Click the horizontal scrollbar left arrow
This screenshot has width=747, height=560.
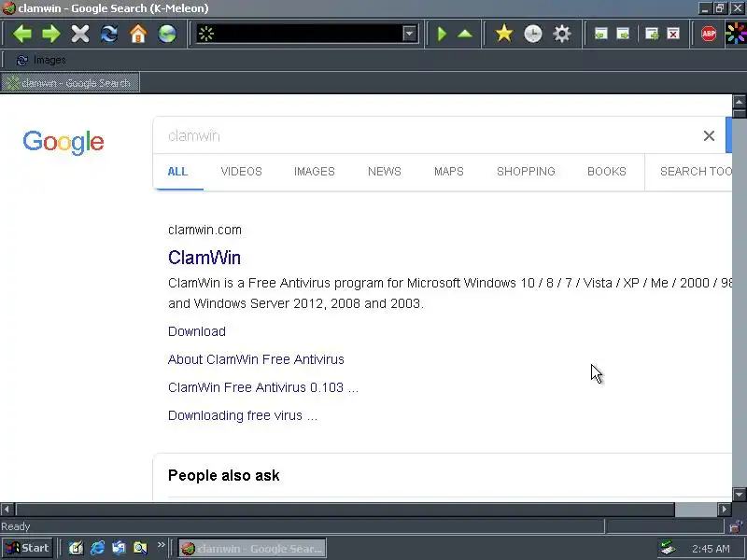pyautogui.click(x=7, y=509)
